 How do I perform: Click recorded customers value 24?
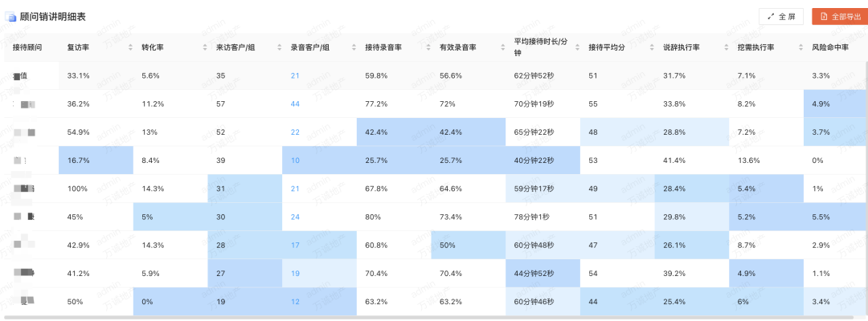tap(295, 217)
